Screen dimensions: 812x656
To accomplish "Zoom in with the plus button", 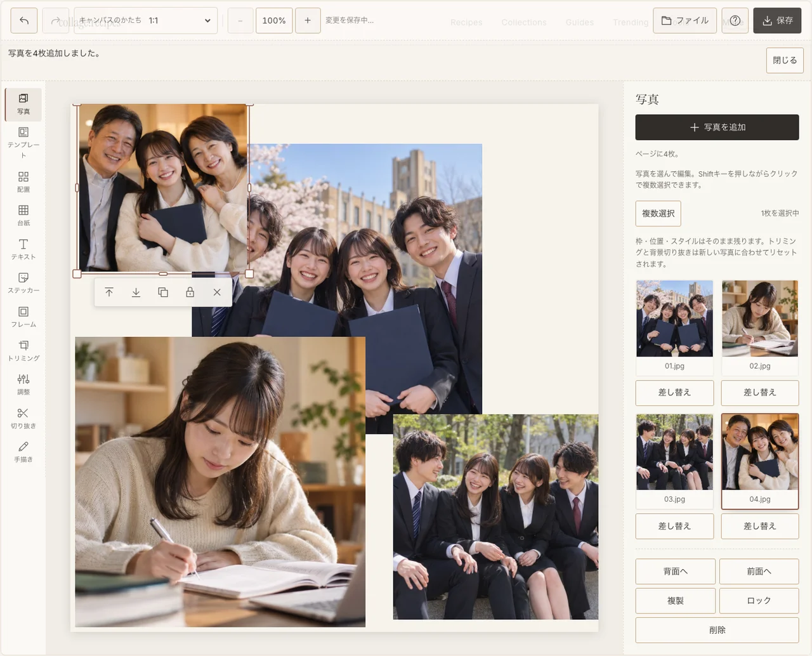I will (308, 20).
